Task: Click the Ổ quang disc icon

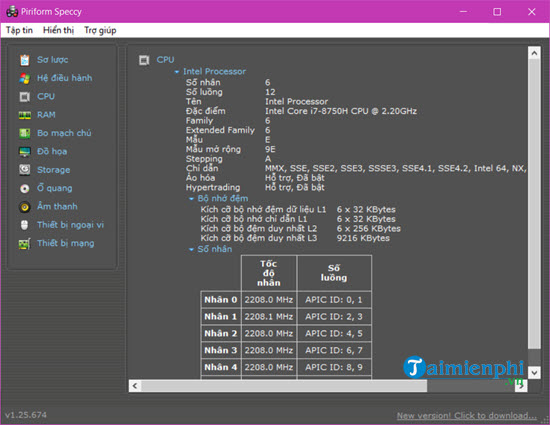Action: [25, 189]
